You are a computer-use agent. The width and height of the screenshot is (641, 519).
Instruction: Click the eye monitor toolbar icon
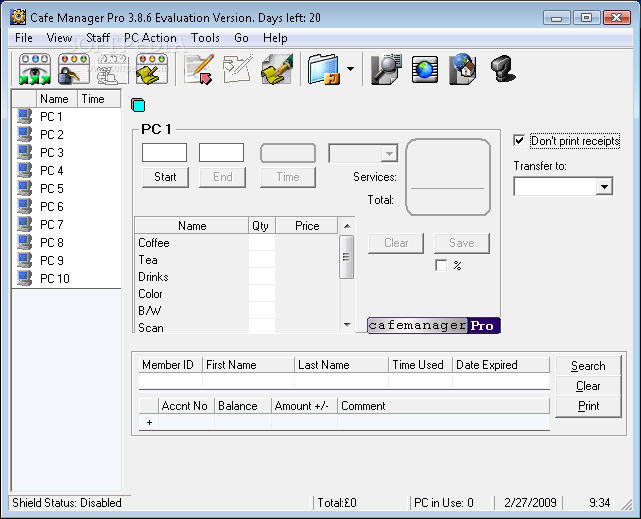pyautogui.click(x=35, y=69)
